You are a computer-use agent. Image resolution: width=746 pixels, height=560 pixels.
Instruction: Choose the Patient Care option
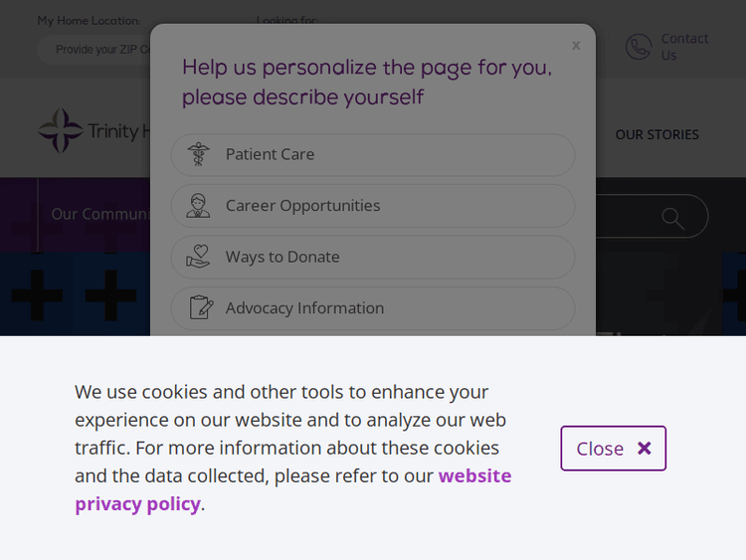[x=372, y=154]
